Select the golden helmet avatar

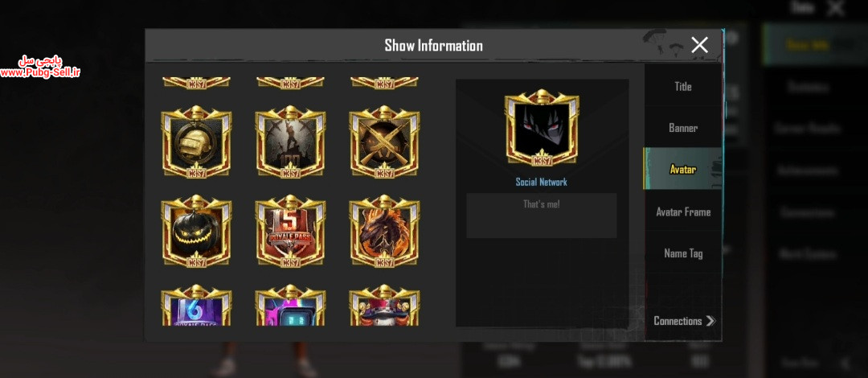196,142
